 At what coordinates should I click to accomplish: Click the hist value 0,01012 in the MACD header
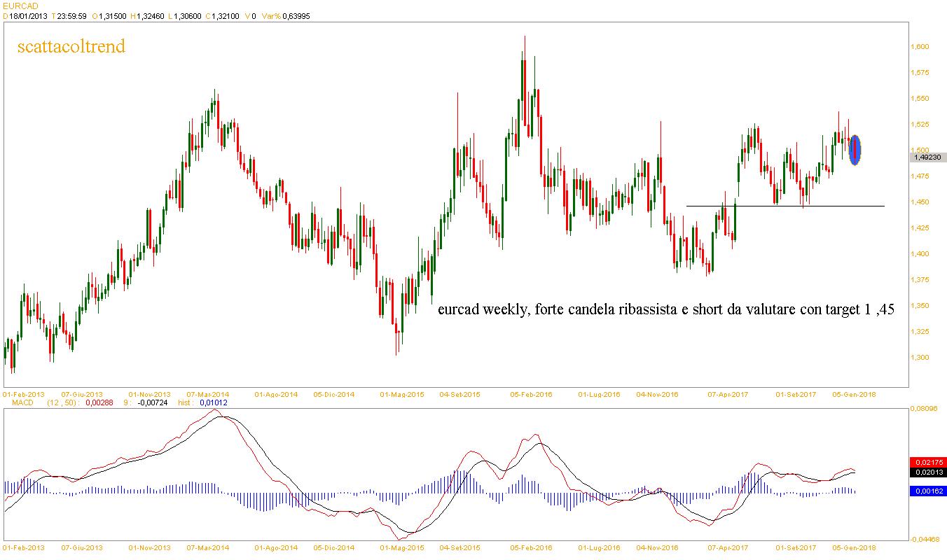(x=214, y=403)
